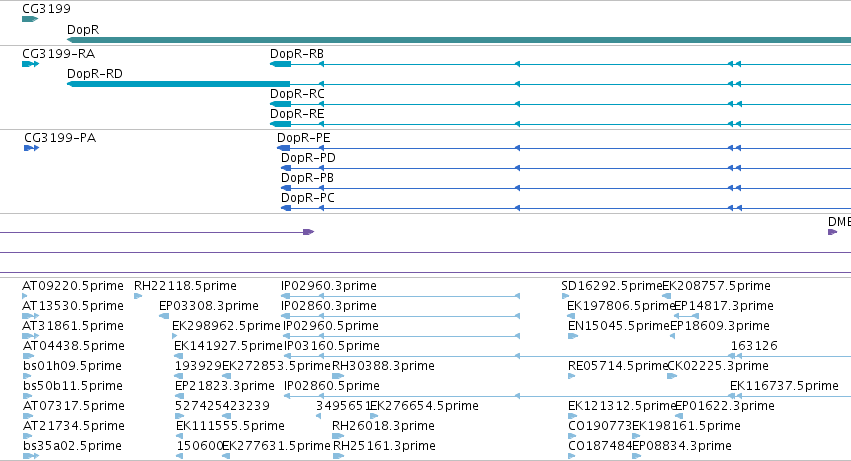Click the DopR-PC protein label
The image size is (851, 461).
click(x=307, y=198)
